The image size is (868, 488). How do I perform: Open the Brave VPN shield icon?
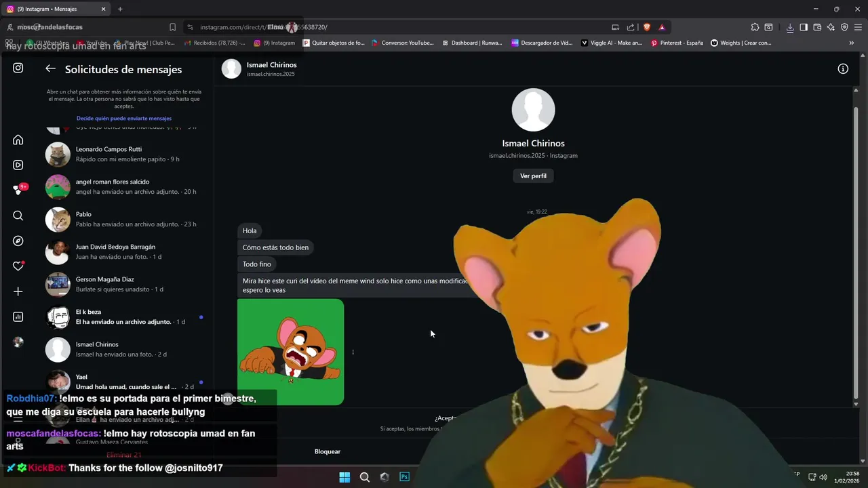(844, 27)
